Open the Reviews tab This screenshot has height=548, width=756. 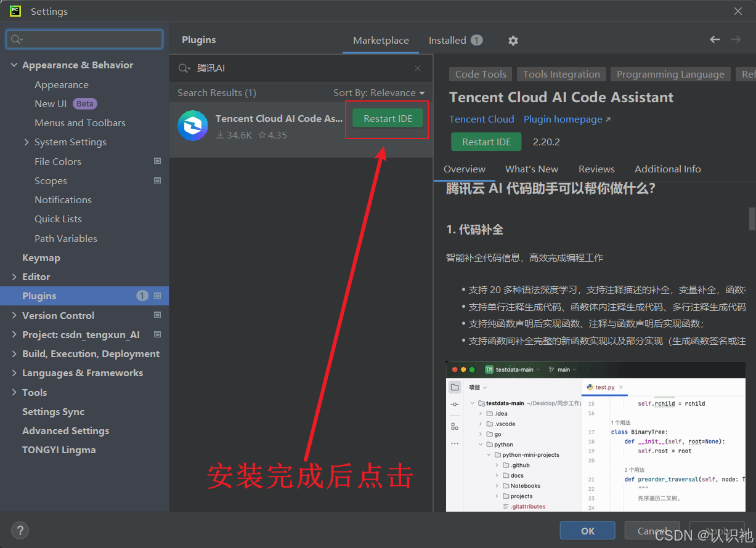click(596, 169)
